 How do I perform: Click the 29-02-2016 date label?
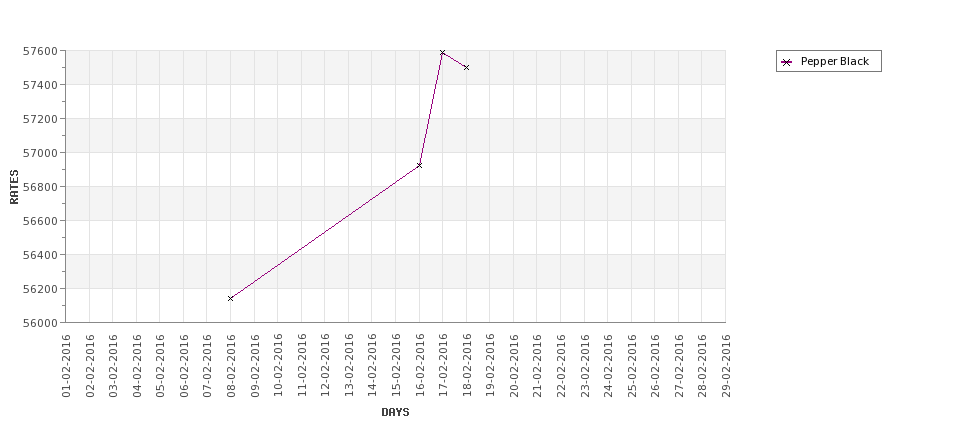[x=726, y=366]
